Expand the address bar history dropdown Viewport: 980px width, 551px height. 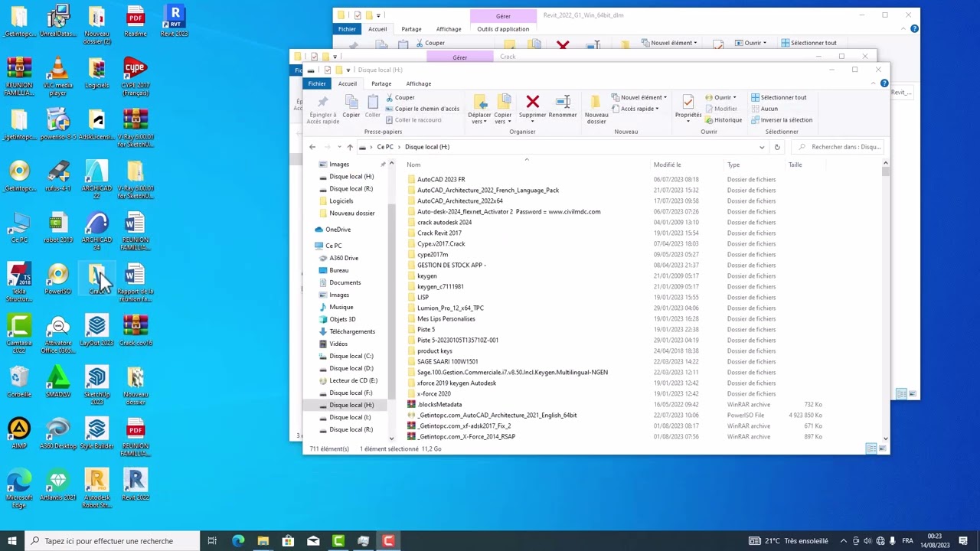pos(762,147)
